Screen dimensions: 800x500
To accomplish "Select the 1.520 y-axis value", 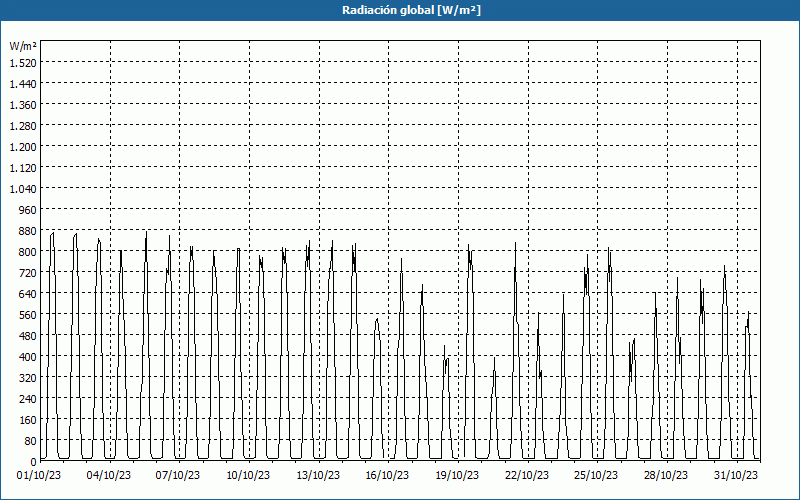I will (x=23, y=62).
